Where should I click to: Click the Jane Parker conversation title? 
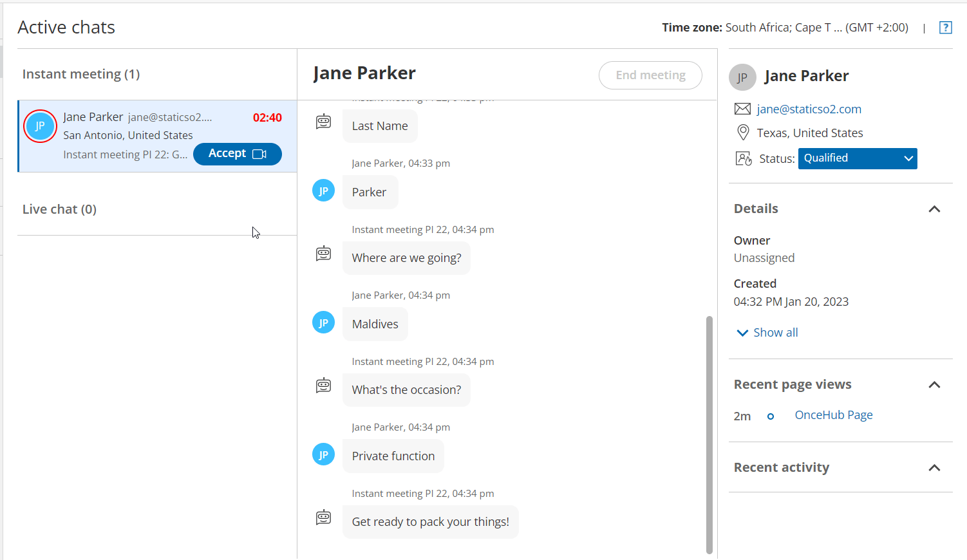click(x=364, y=73)
